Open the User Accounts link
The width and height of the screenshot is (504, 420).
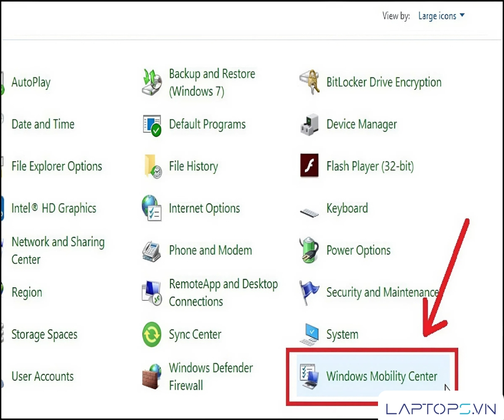(x=42, y=376)
